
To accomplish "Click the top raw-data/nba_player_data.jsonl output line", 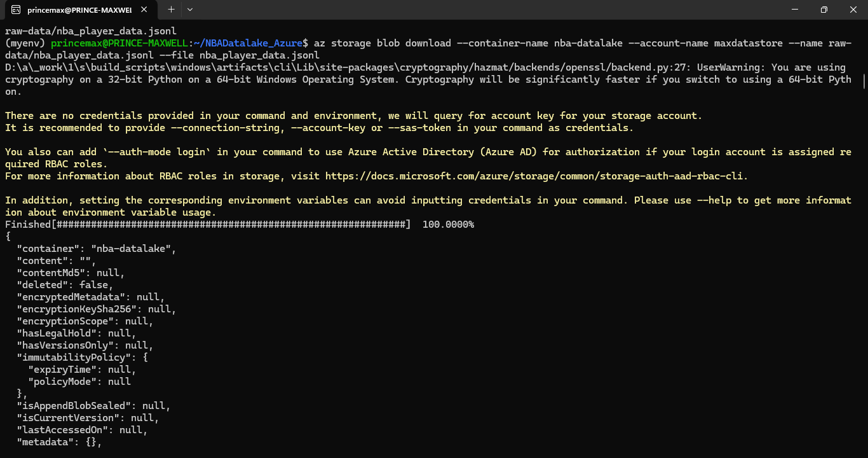I will (x=91, y=31).
